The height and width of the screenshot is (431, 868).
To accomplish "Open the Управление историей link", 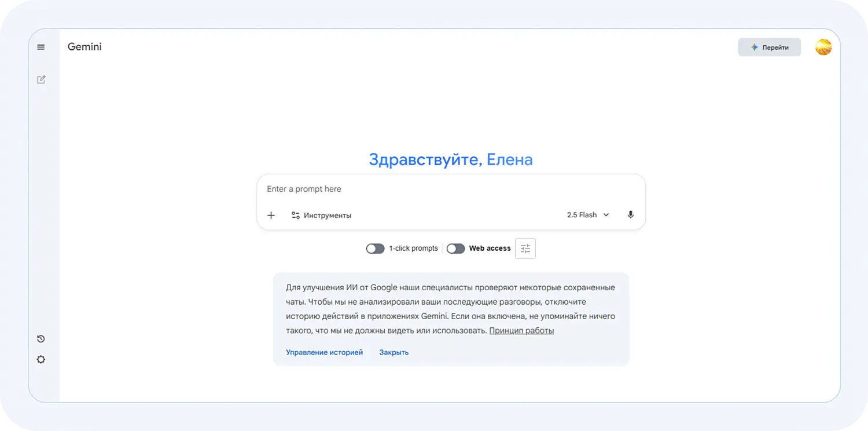I will click(324, 352).
